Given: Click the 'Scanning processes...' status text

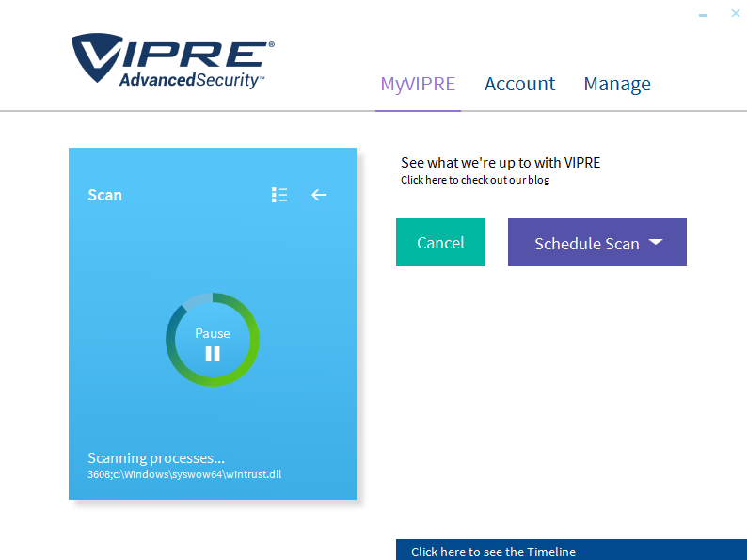Looking at the screenshot, I should 156,458.
